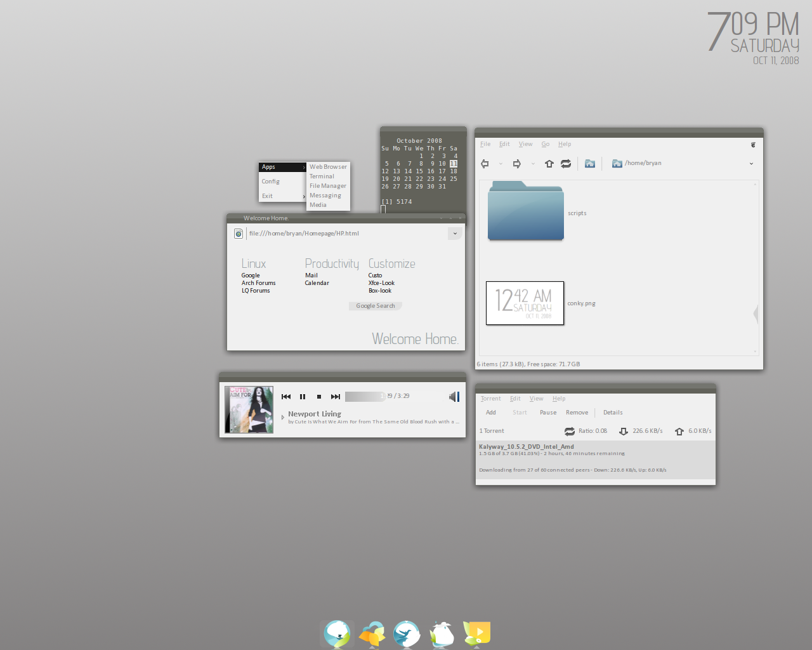Open the file manager View menu
This screenshot has height=650, width=812.
tap(526, 144)
